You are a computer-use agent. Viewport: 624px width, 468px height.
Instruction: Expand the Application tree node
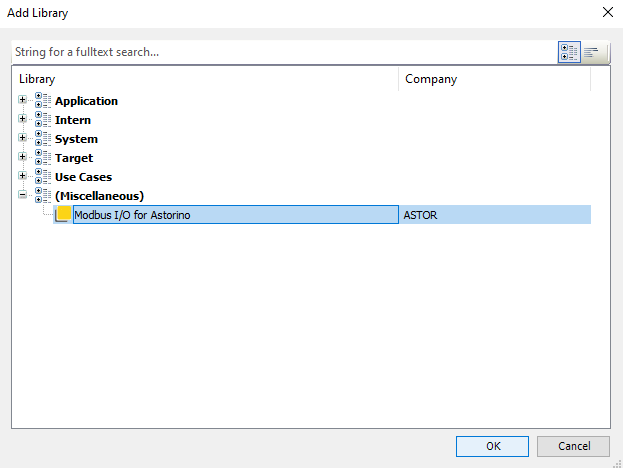23,99
